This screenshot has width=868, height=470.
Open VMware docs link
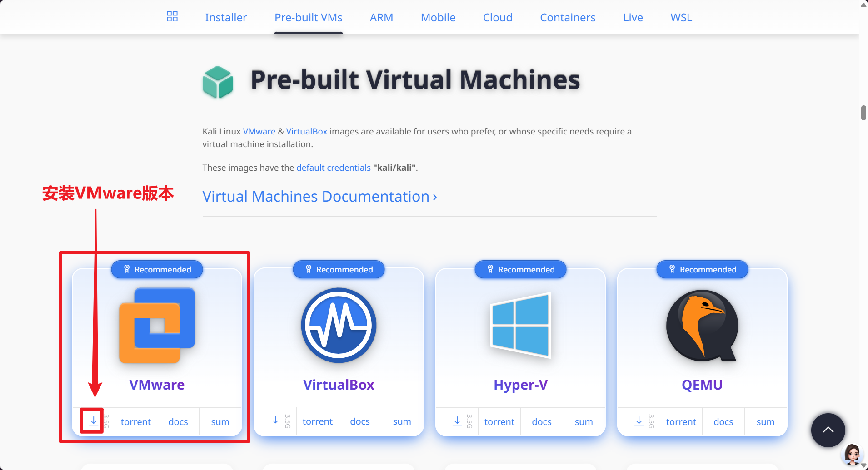(x=178, y=422)
